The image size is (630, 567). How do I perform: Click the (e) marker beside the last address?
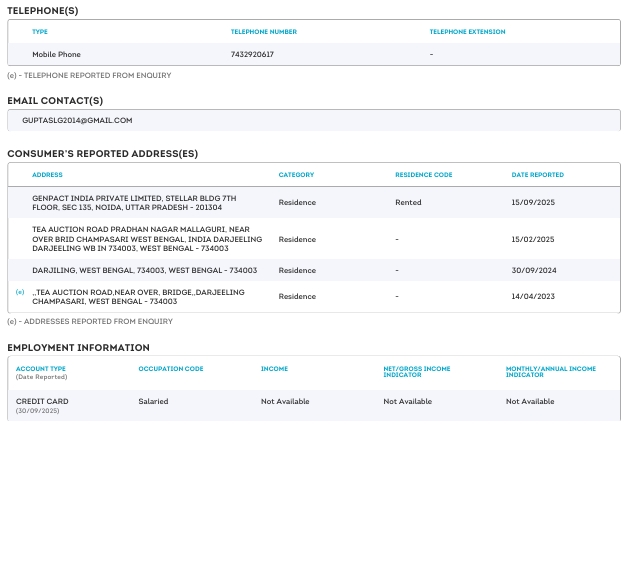click(20, 291)
